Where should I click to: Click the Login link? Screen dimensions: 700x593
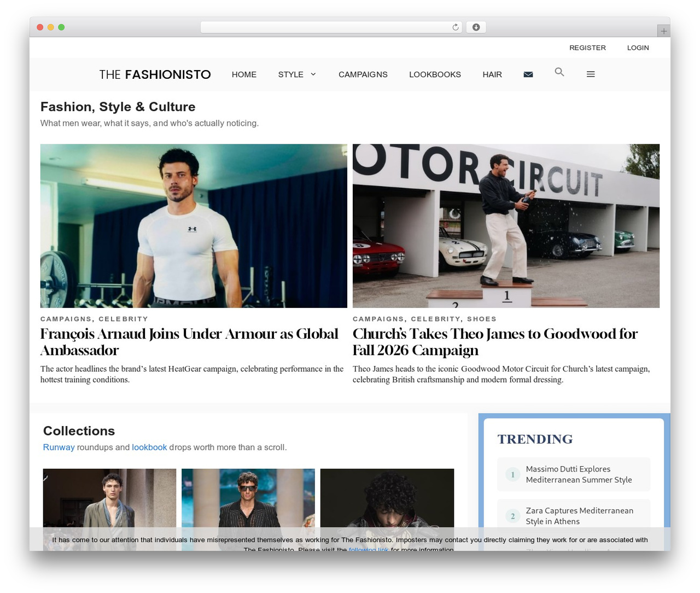coord(638,48)
